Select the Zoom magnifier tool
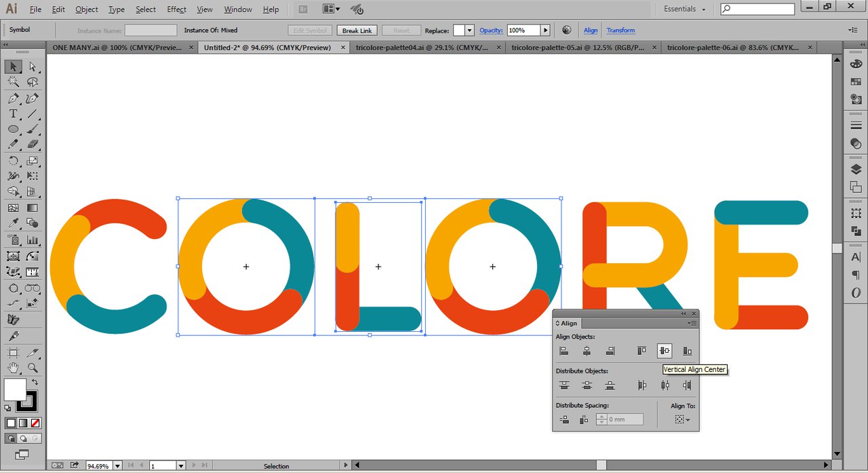Viewport: 868px width, 473px height. click(32, 368)
